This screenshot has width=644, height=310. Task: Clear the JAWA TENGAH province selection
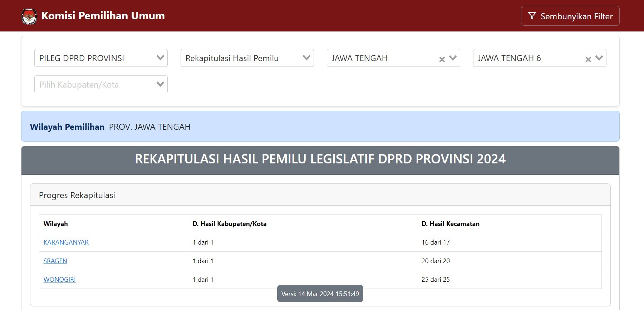click(442, 59)
